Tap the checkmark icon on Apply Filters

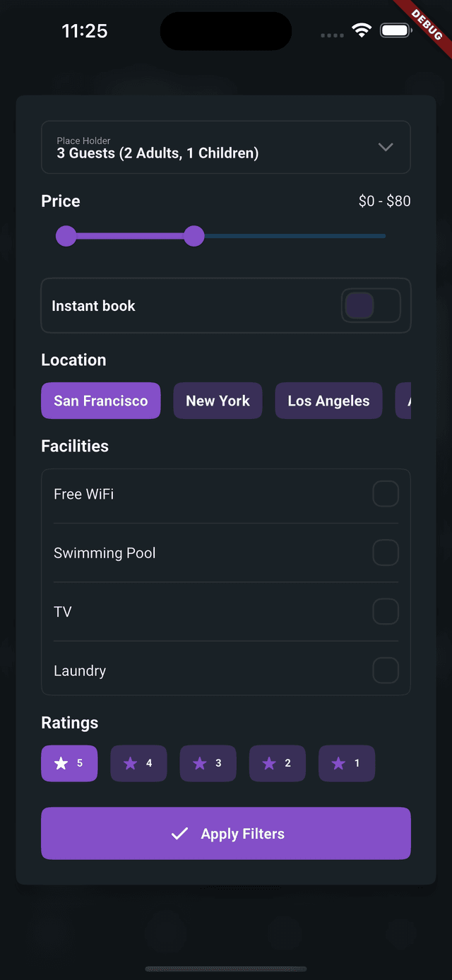coord(180,834)
